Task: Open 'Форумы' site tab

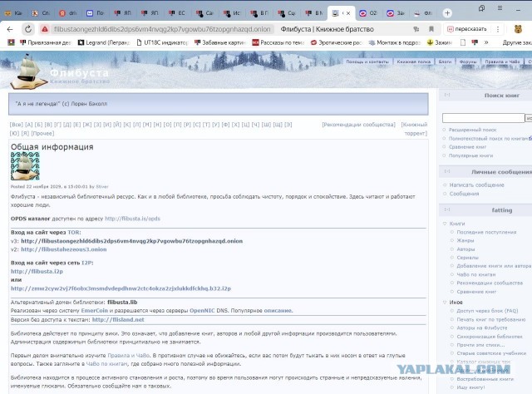Action: click(468, 62)
